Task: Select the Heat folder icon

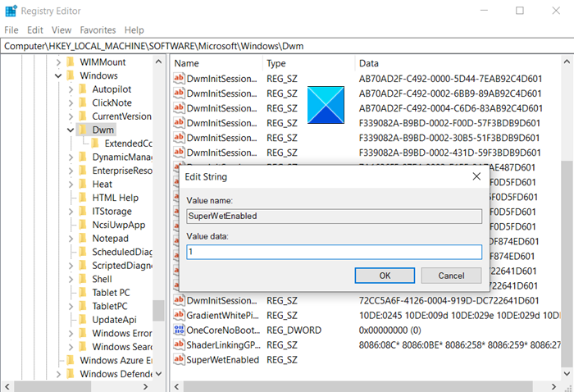Action: click(x=83, y=184)
